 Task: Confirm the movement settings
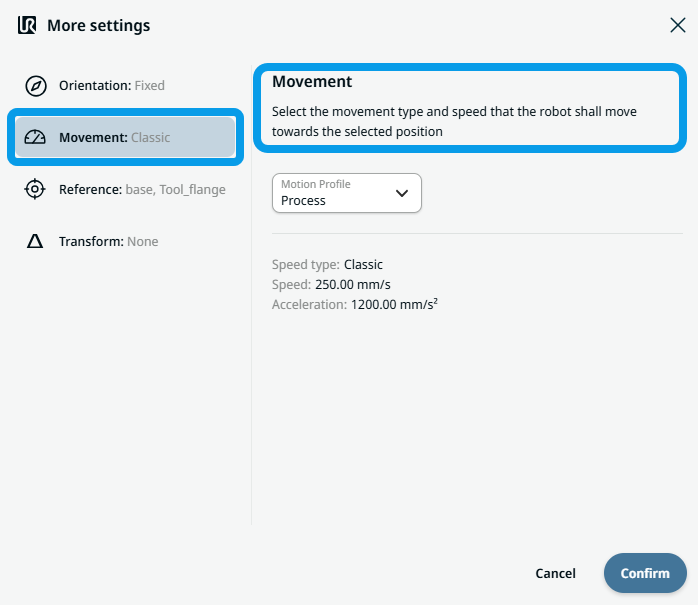point(645,573)
